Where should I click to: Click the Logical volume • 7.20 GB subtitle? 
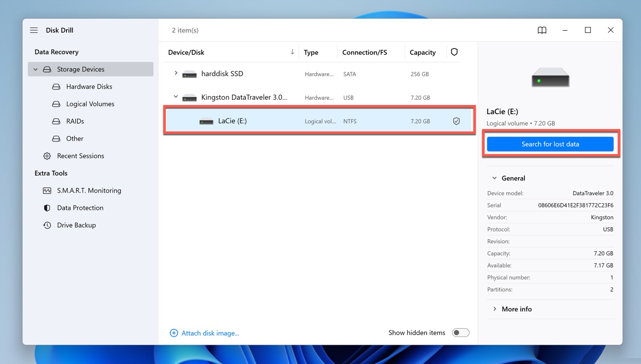(521, 123)
